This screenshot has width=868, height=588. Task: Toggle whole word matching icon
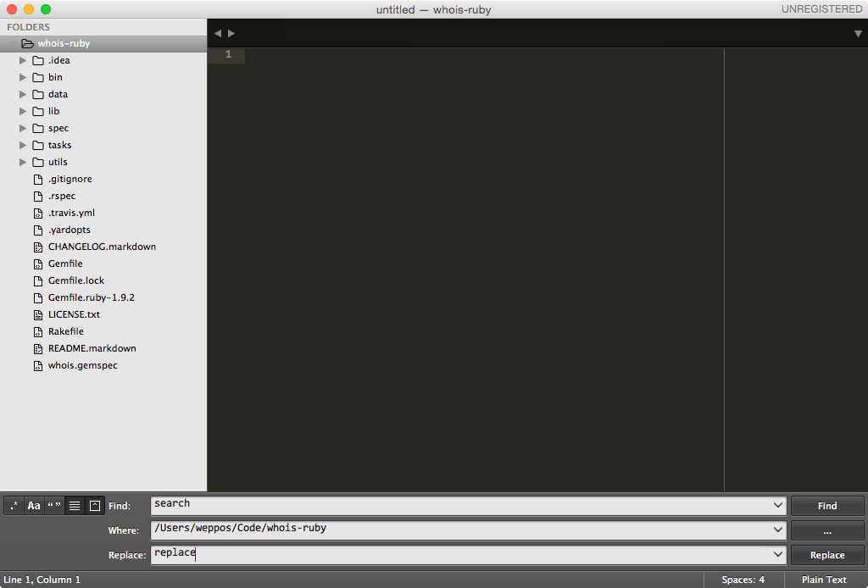click(x=53, y=505)
